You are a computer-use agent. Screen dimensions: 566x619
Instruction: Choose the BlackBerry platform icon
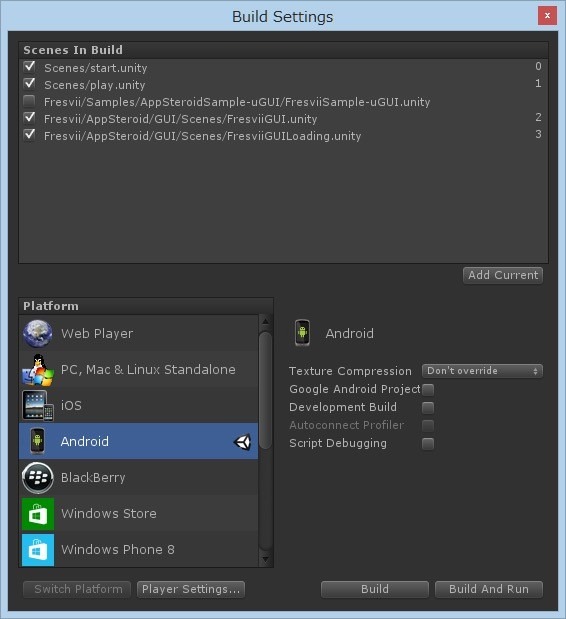tap(37, 478)
